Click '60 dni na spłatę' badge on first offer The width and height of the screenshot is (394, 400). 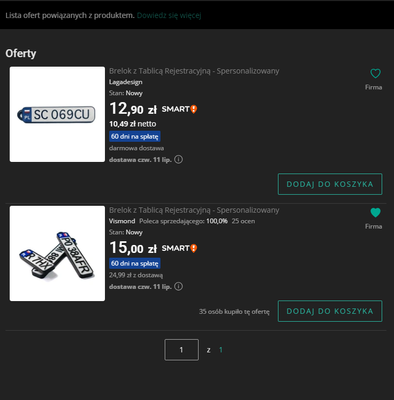point(135,136)
